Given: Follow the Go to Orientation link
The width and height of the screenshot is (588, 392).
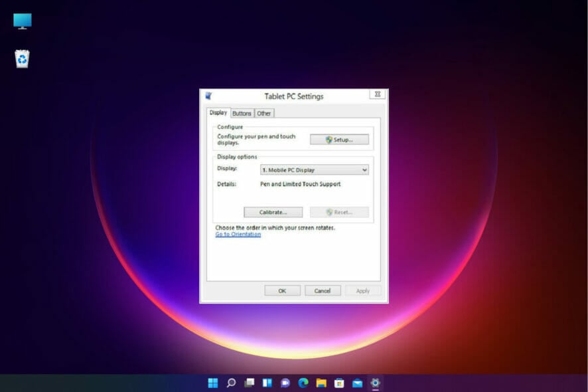Looking at the screenshot, I should pos(237,234).
